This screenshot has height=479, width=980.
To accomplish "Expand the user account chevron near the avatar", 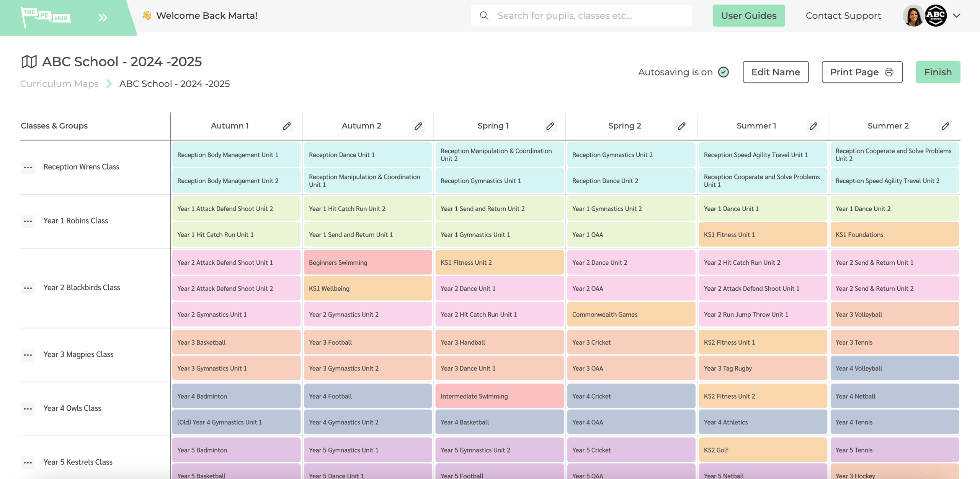I will 956,15.
